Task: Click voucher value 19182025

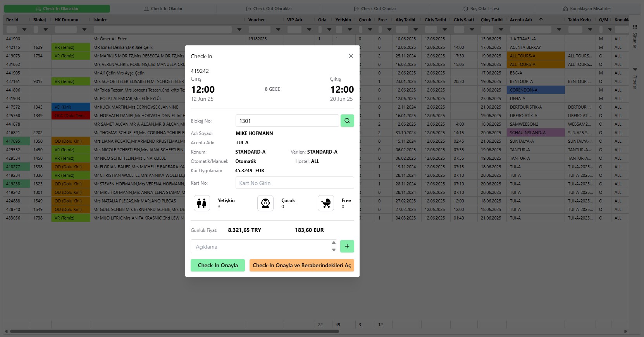Action: pos(257,39)
